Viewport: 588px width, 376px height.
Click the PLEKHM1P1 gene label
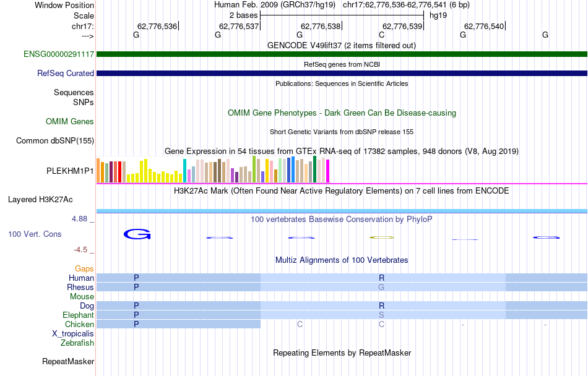70,171
